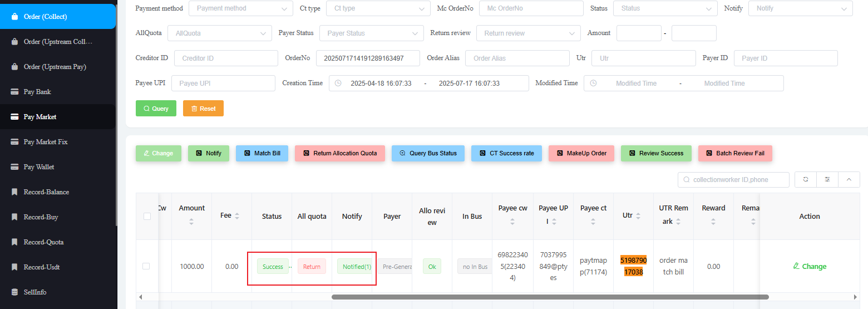Collapse the search panel with the chevron-up icon
The height and width of the screenshot is (309, 868).
tap(849, 179)
